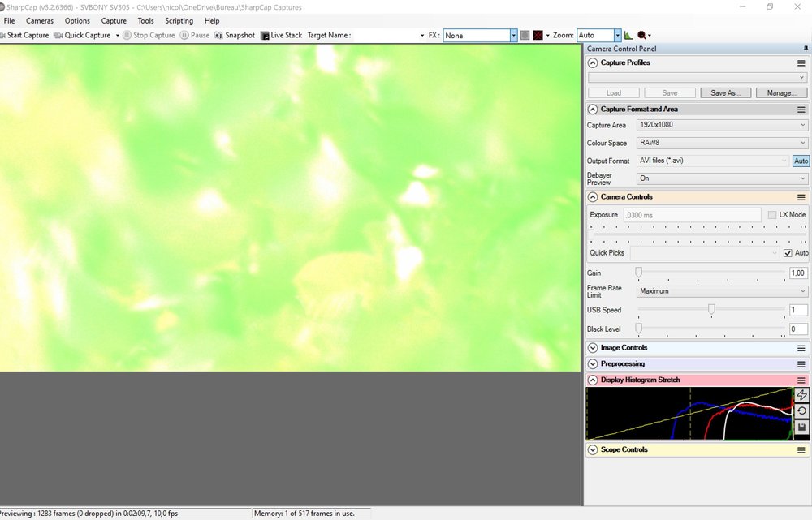Open the reticule overlay options arrow

point(547,35)
